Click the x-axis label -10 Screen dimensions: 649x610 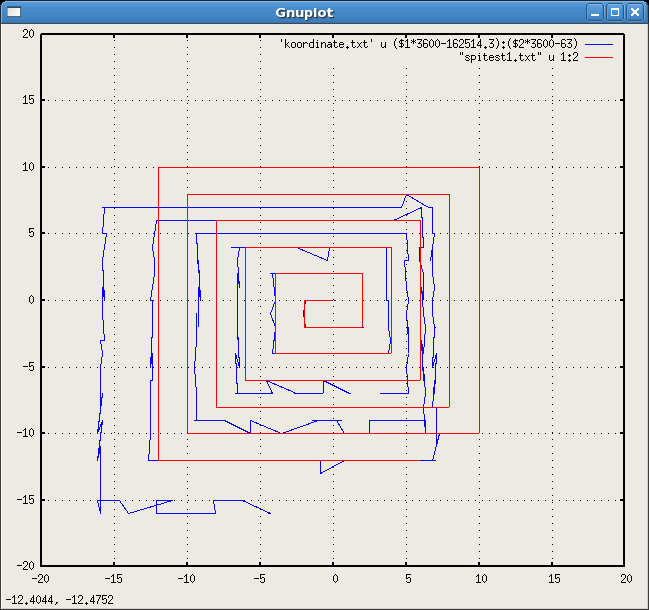[186, 579]
